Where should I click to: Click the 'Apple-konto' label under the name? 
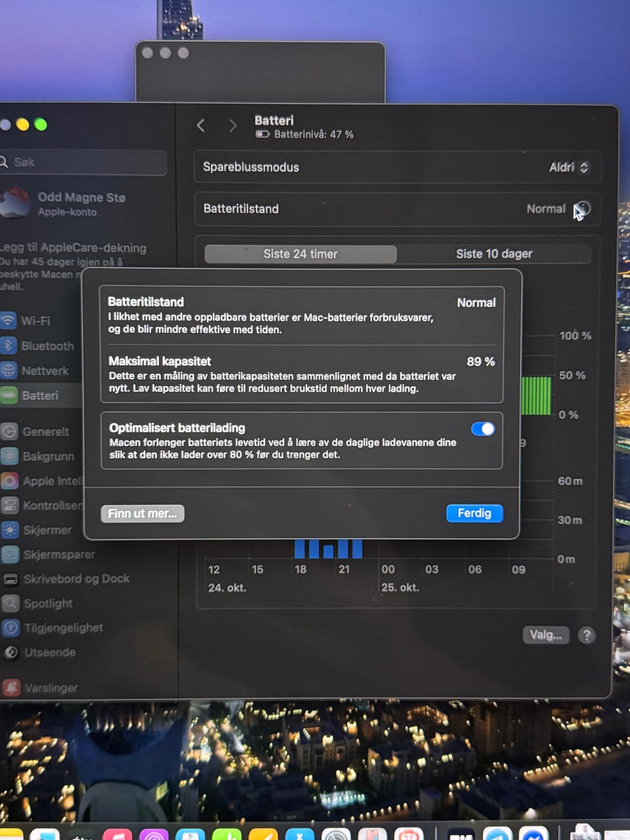coord(67,212)
